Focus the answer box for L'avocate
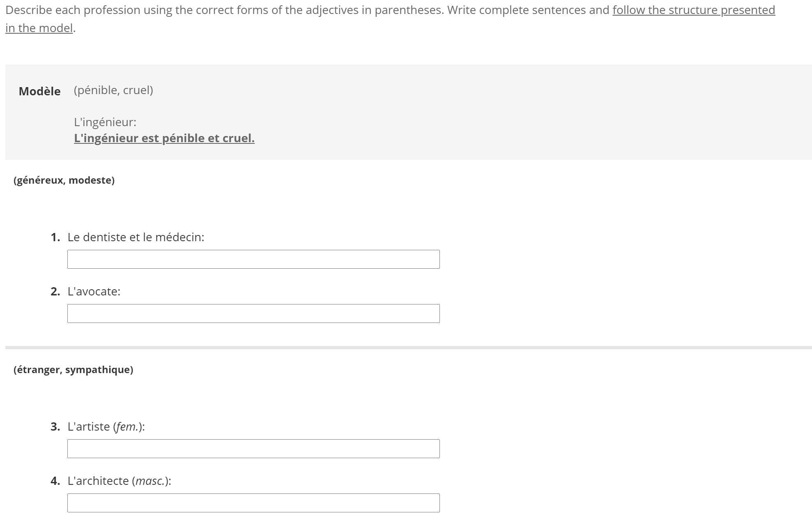This screenshot has height=521, width=812. [253, 314]
